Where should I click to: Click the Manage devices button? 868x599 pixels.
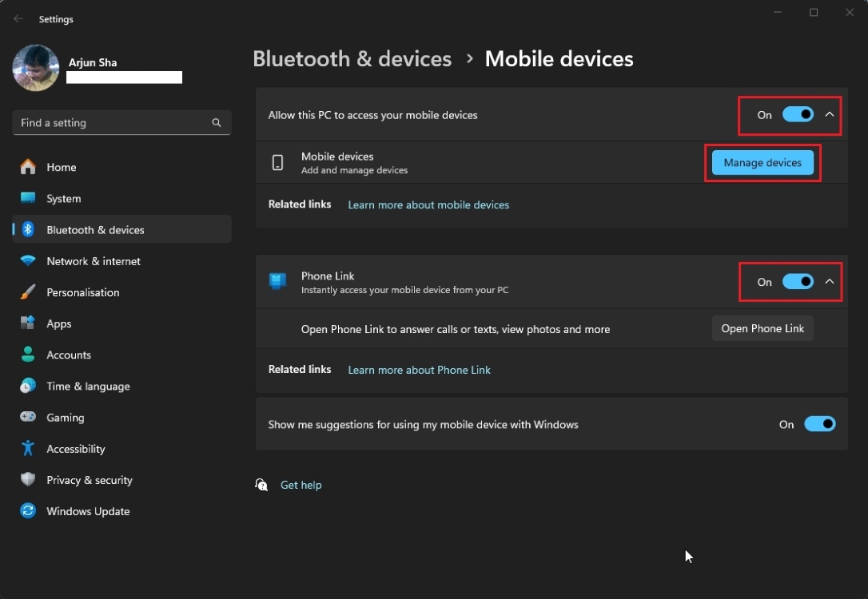762,162
